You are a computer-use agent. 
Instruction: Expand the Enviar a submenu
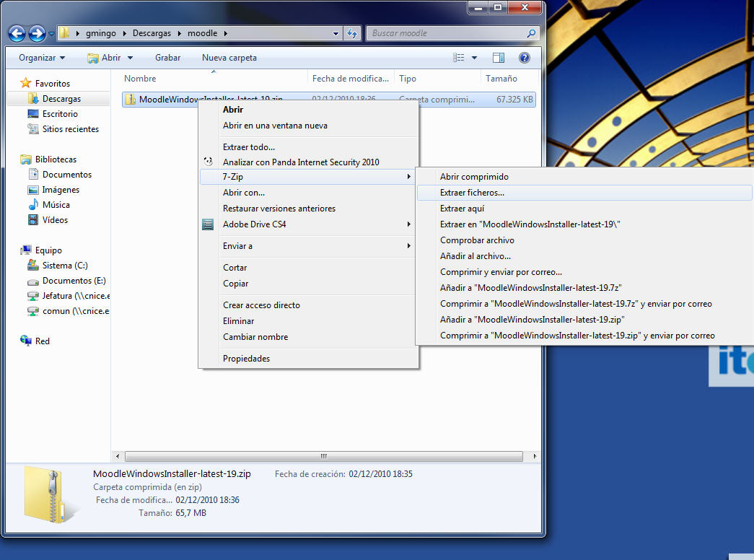pyautogui.click(x=237, y=246)
